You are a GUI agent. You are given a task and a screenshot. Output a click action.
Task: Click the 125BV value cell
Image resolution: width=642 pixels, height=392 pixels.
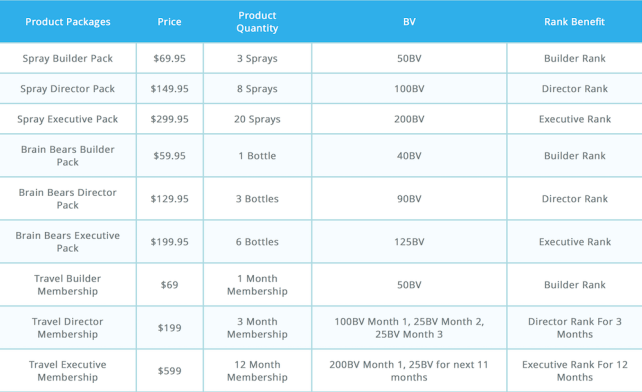(x=409, y=242)
